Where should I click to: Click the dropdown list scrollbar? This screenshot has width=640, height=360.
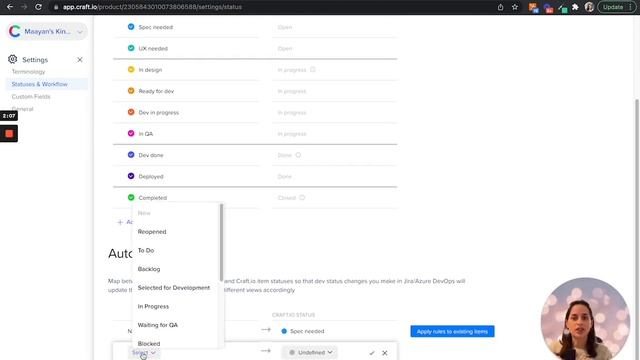(x=221, y=242)
